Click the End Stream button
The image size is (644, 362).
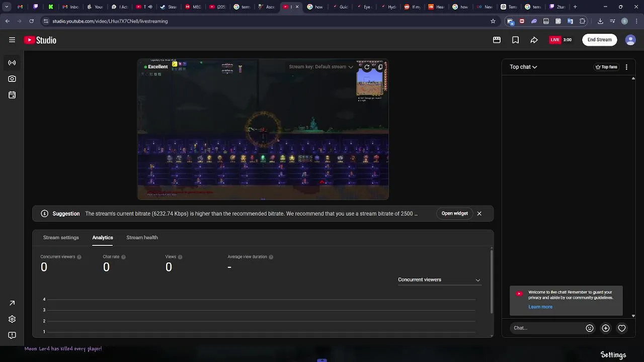(x=600, y=40)
